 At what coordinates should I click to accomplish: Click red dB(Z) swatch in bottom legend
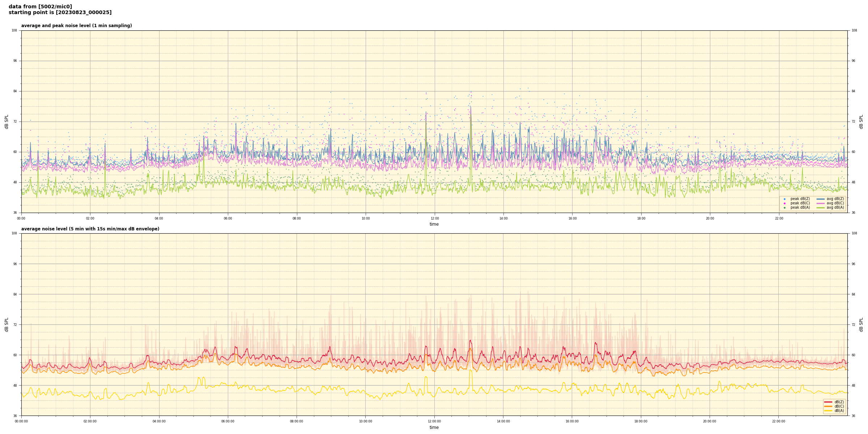(x=828, y=402)
